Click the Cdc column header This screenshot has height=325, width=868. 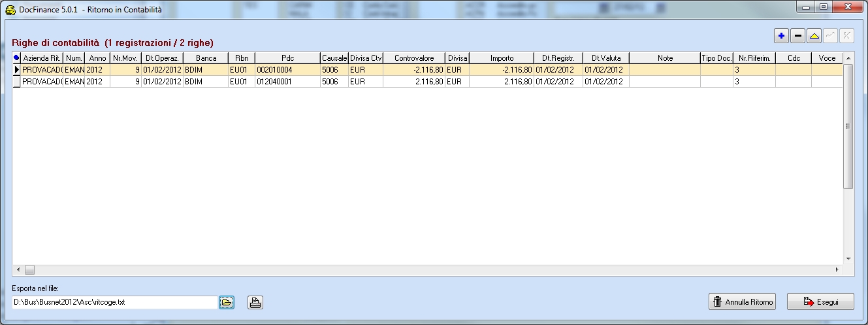click(x=794, y=58)
